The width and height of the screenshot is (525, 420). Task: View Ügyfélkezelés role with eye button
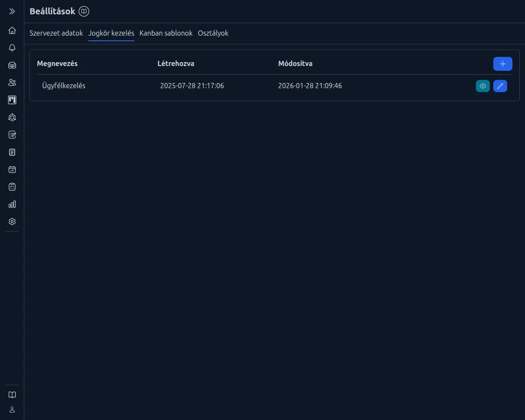482,86
